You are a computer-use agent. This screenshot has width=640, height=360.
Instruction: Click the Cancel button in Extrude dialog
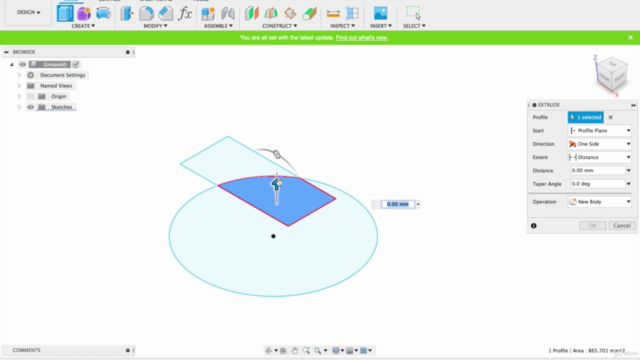[622, 226]
